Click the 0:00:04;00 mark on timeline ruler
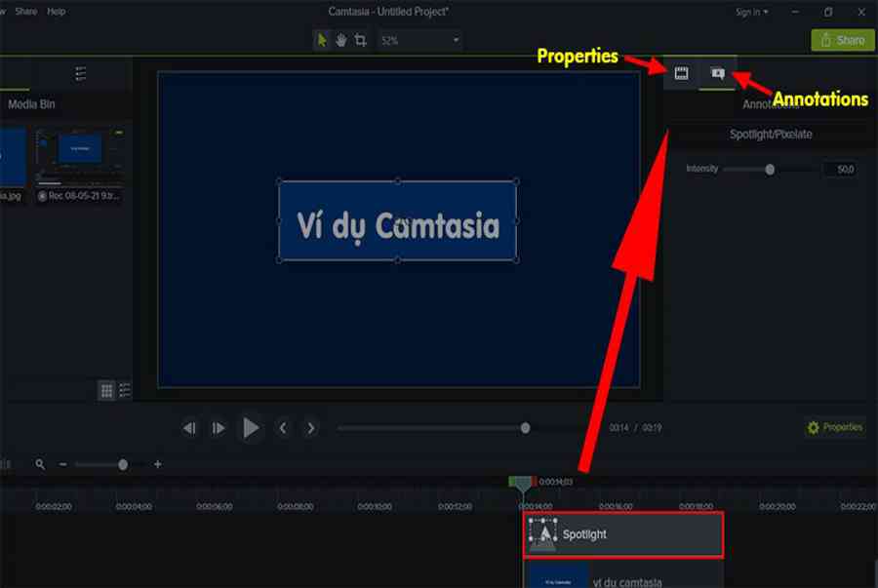This screenshot has height=588, width=878. point(134,506)
